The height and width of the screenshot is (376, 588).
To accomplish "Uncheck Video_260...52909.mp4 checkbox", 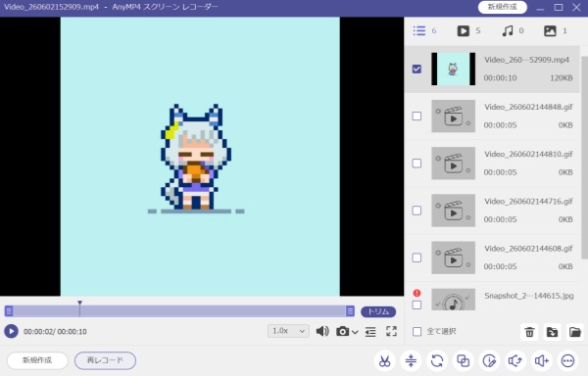I will point(416,69).
